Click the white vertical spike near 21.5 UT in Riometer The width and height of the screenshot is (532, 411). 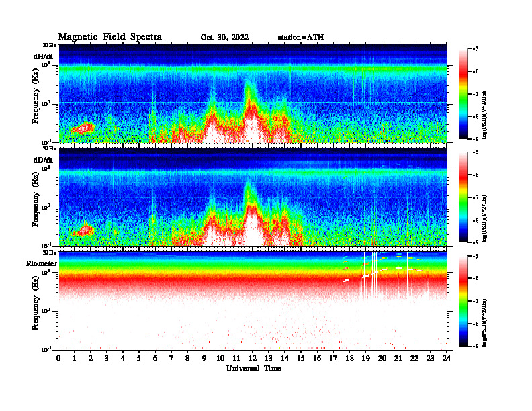pyautogui.click(x=408, y=275)
